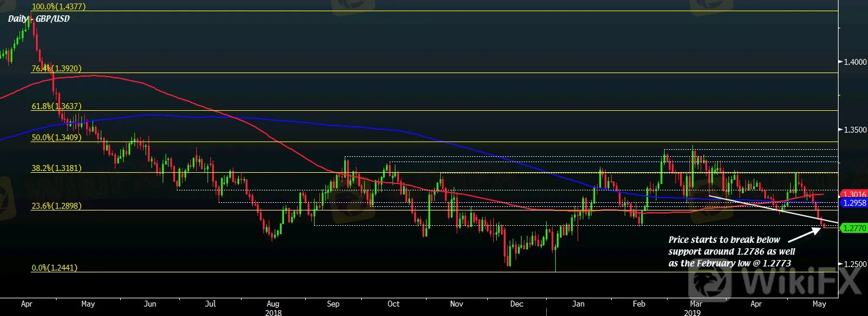Select the 0.0%(1.2441) Fibonacci label
Screen dimensions: 868x316
[55, 268]
